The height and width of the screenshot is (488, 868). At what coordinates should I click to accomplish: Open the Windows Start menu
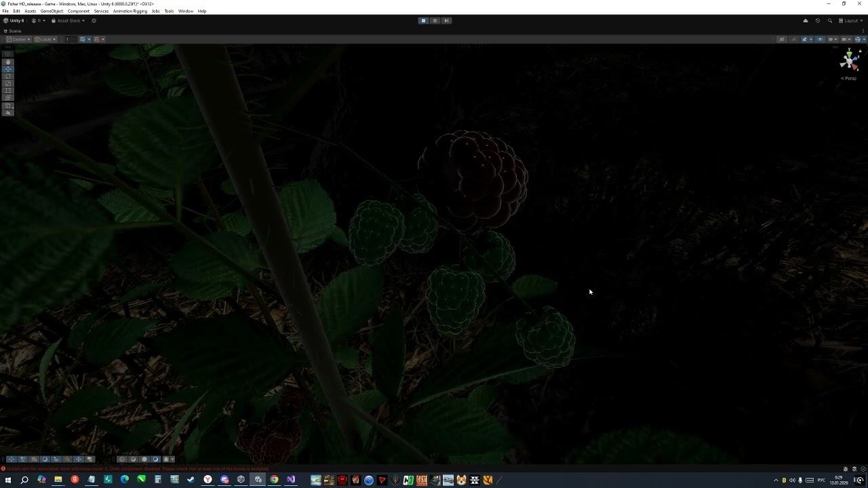tap(8, 480)
